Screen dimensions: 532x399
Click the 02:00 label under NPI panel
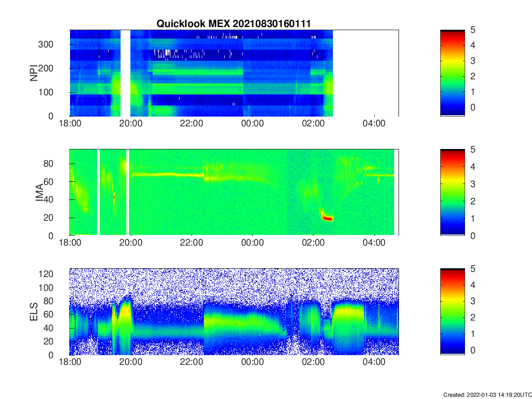(x=313, y=125)
